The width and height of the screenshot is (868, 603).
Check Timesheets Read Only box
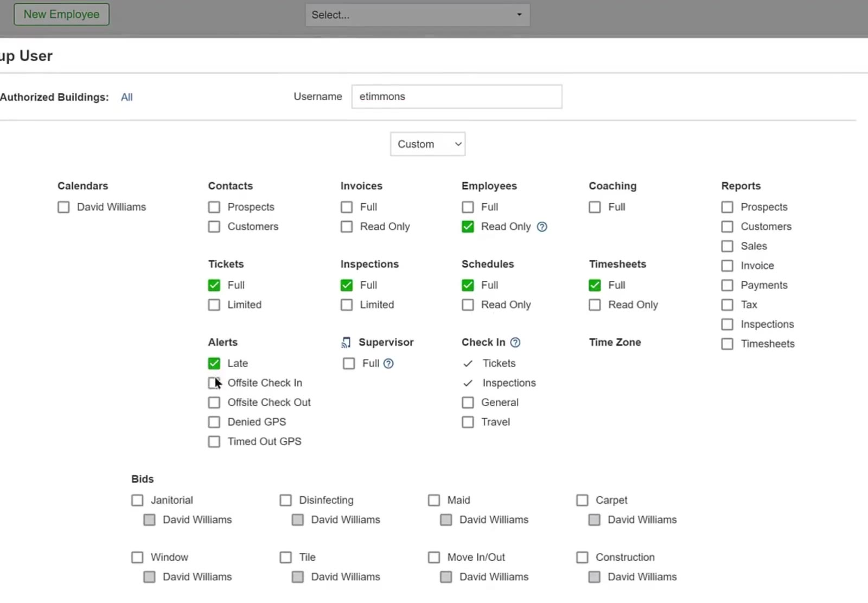[x=595, y=305]
